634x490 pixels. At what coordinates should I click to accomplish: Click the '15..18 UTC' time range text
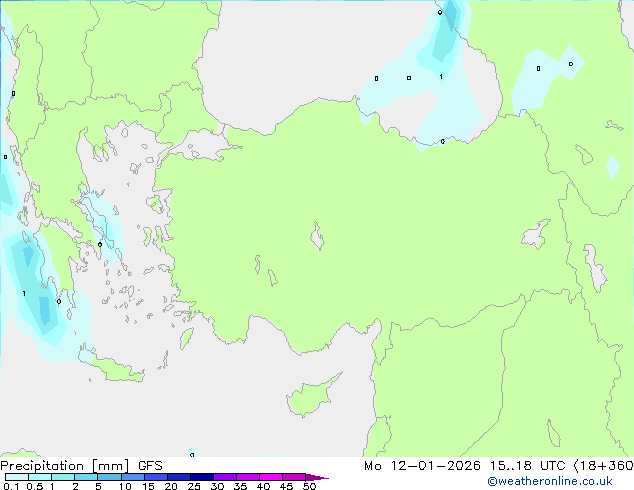[527, 466]
